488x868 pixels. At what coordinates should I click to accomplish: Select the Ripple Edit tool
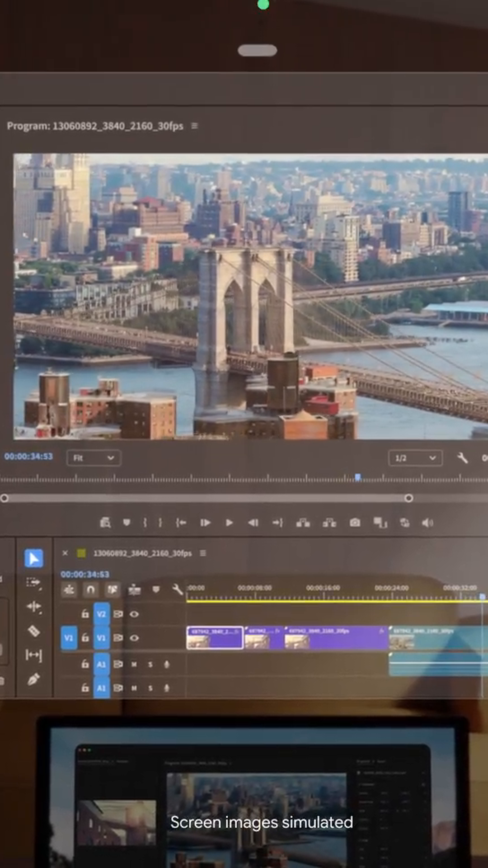point(34,607)
